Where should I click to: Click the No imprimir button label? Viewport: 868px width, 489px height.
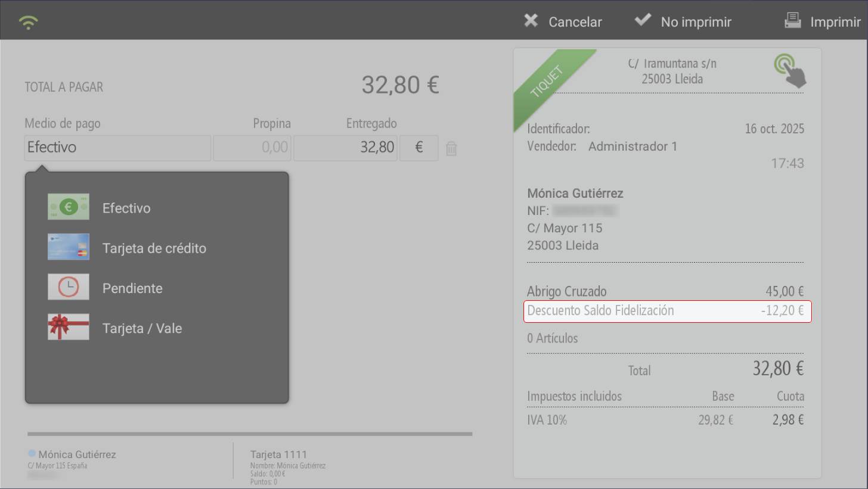(x=696, y=22)
